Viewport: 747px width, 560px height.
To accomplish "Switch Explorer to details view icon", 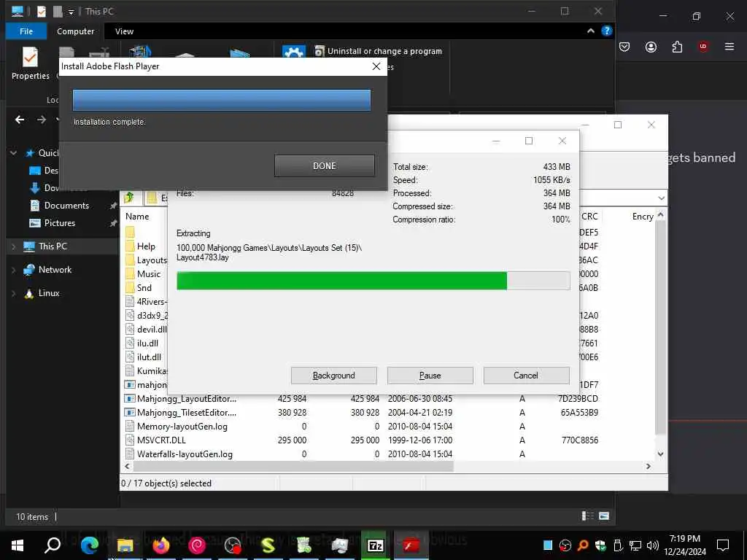I will tap(588, 516).
